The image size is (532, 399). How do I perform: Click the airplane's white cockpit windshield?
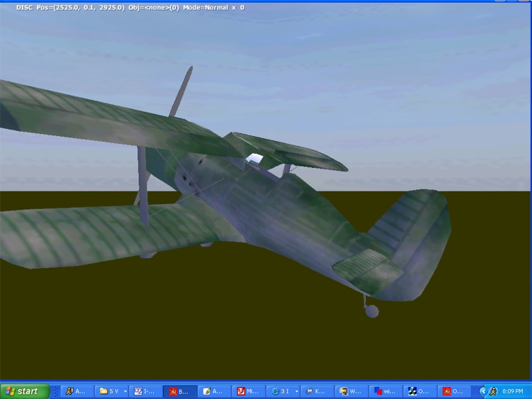pyautogui.click(x=256, y=159)
